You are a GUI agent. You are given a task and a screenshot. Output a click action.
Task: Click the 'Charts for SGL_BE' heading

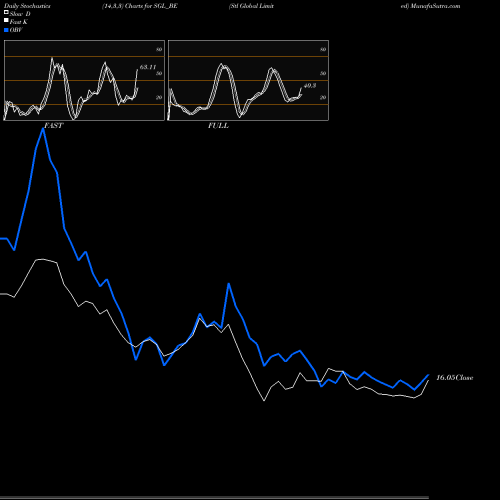click(151, 6)
